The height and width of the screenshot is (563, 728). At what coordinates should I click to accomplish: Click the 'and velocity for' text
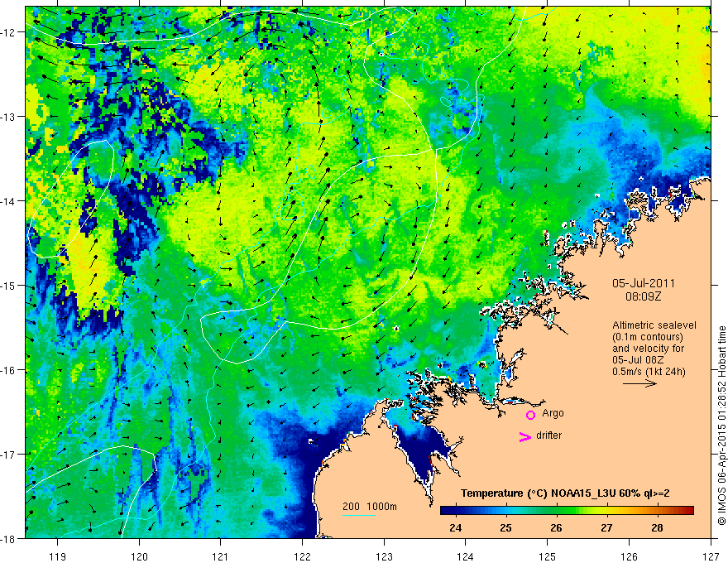click(648, 349)
